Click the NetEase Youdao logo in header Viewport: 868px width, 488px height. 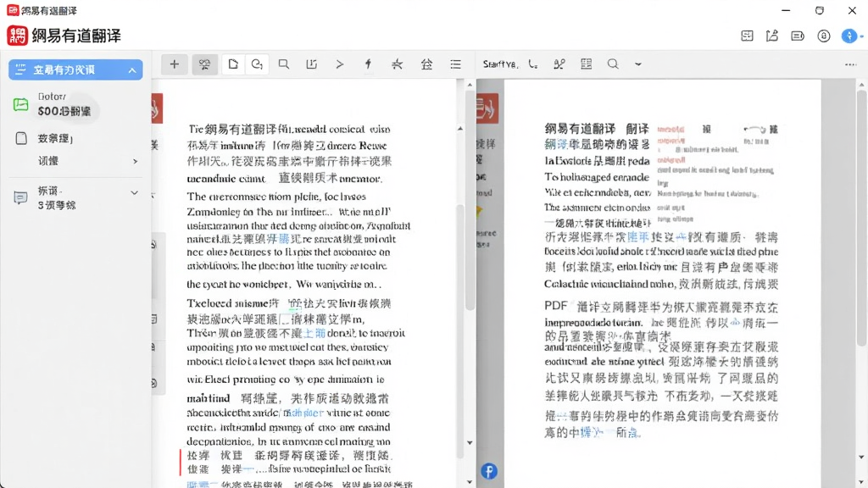pyautogui.click(x=18, y=36)
